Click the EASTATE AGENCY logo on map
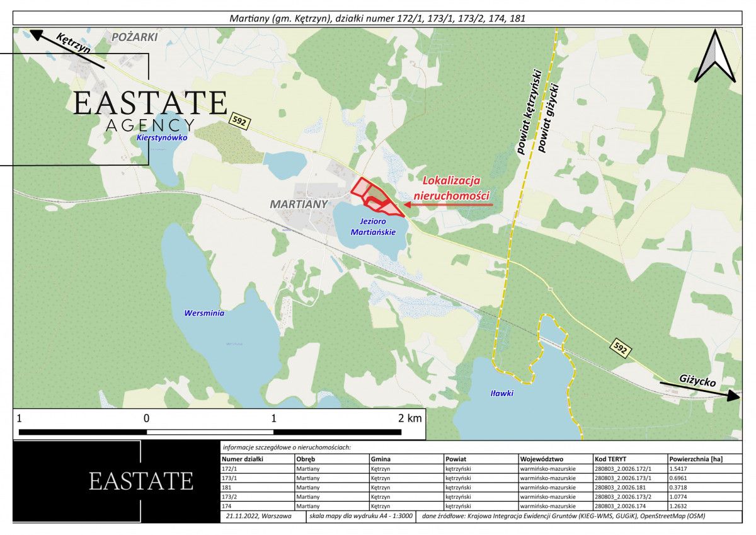Image resolution: width=756 pixels, height=535 pixels. 150,111
